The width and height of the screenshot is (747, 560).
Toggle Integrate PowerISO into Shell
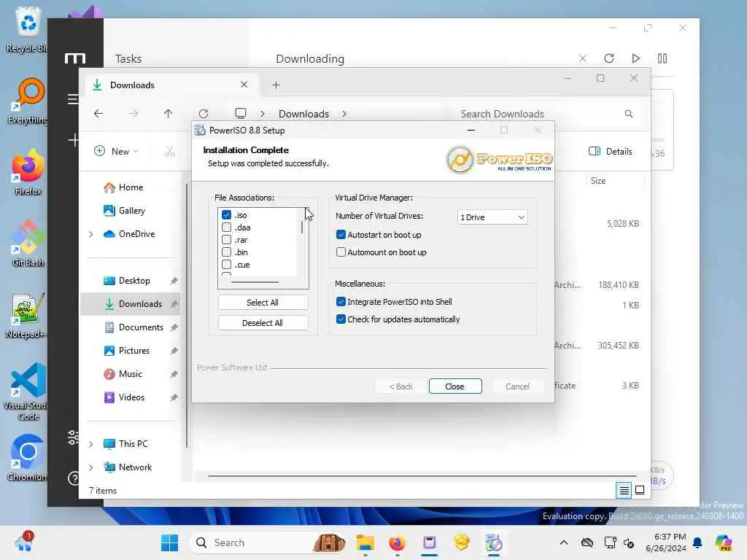[x=341, y=301]
